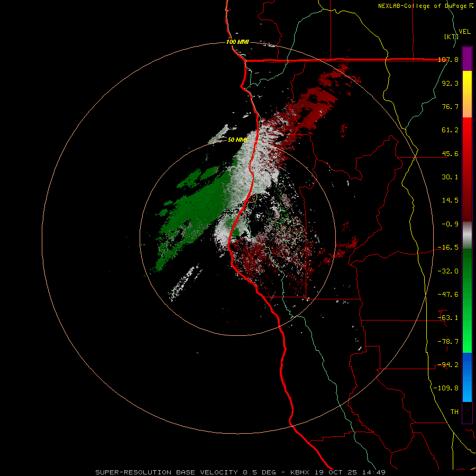Click the -94.2 legend value
The width and height of the screenshot is (476, 476).
point(448,365)
